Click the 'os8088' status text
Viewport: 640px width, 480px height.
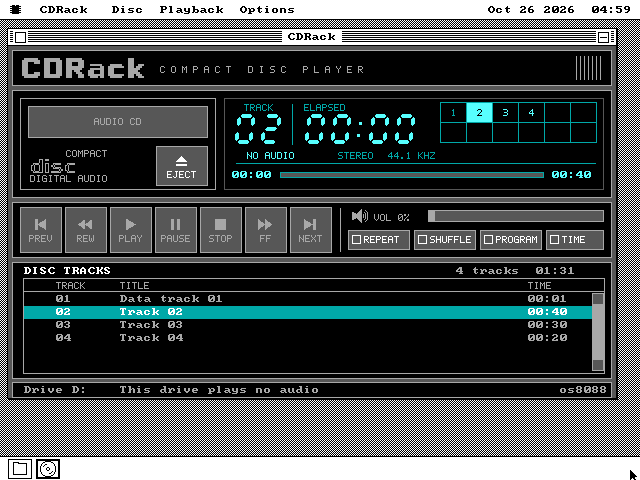coord(583,390)
